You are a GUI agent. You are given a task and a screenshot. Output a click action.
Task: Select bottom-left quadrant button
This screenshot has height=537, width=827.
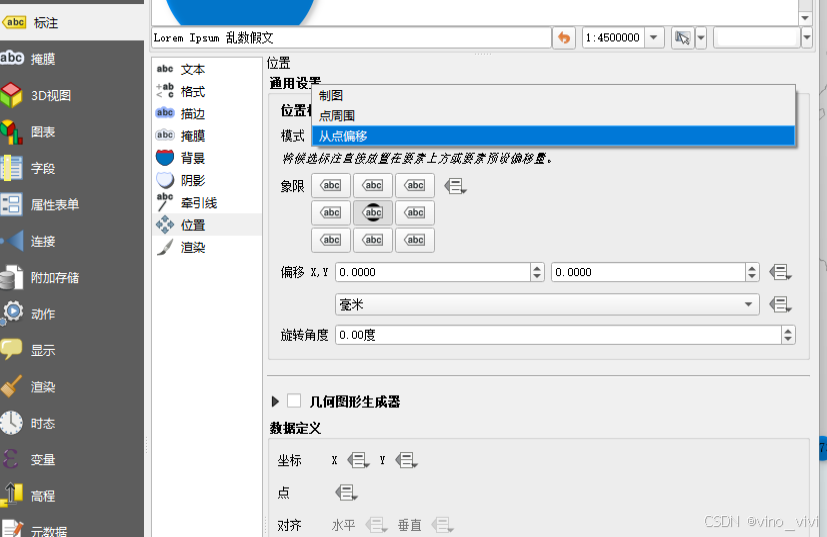tap(331, 240)
